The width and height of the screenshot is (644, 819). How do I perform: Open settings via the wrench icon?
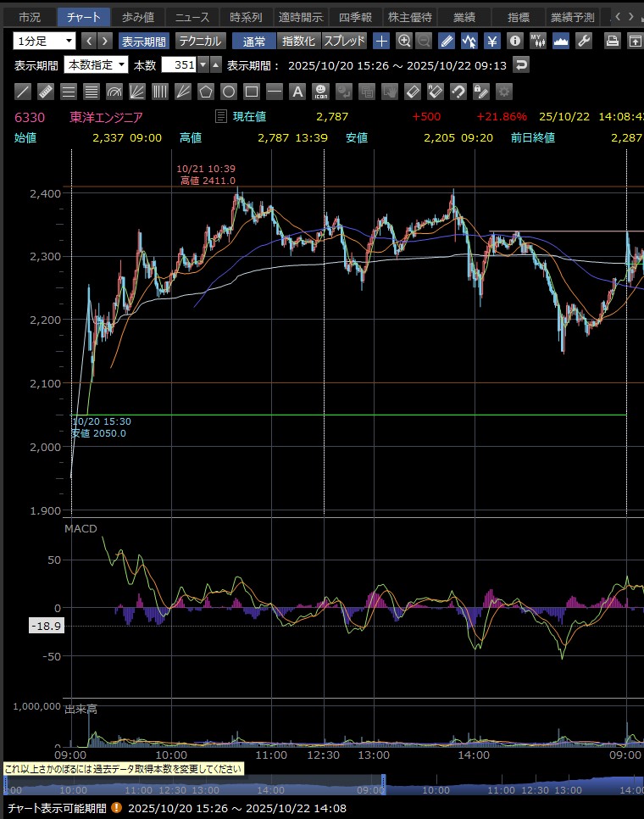point(583,41)
